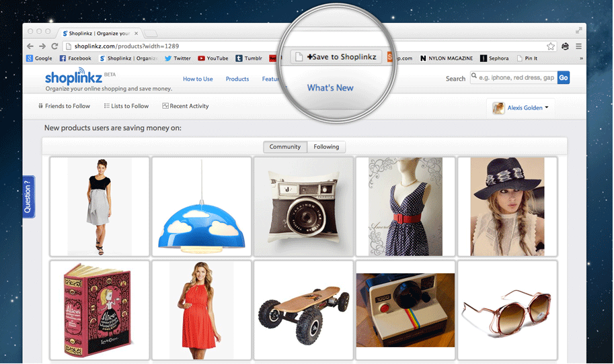Image resolution: width=614 pixels, height=364 pixels.
Task: Open the Polaroid camera product
Action: point(406,310)
